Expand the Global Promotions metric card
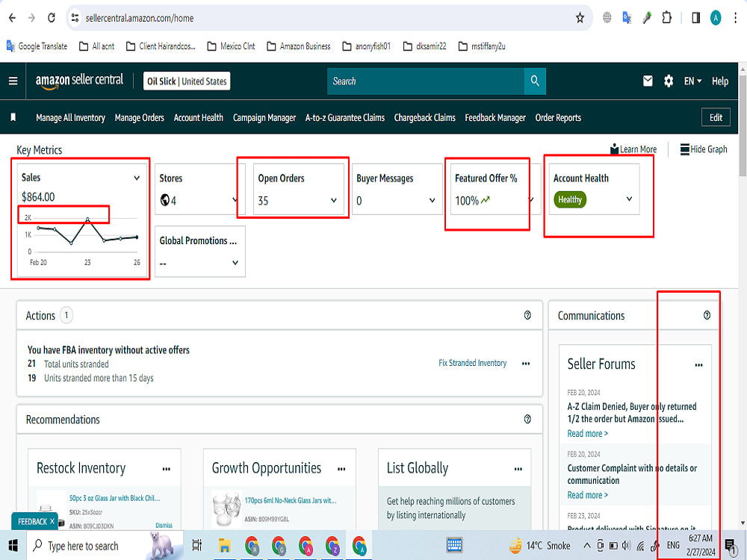The image size is (747, 560). click(235, 263)
